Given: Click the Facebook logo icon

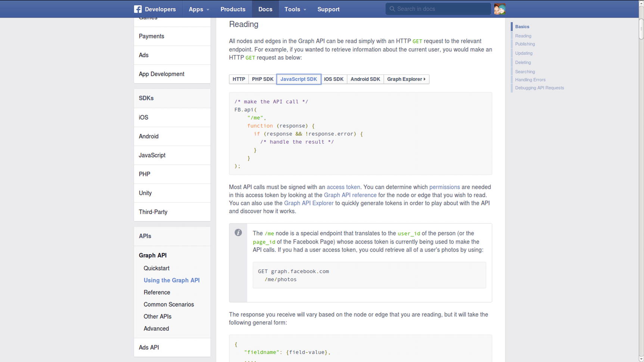Looking at the screenshot, I should tap(138, 9).
